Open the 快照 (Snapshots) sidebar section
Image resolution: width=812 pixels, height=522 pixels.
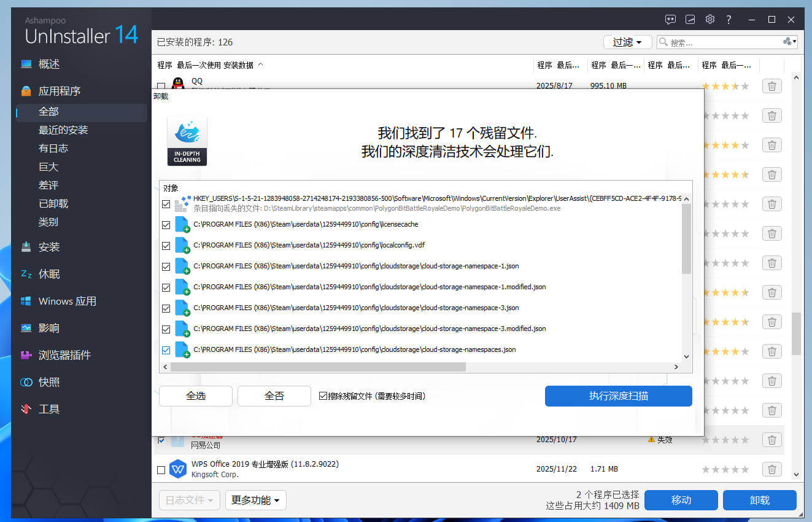point(48,381)
